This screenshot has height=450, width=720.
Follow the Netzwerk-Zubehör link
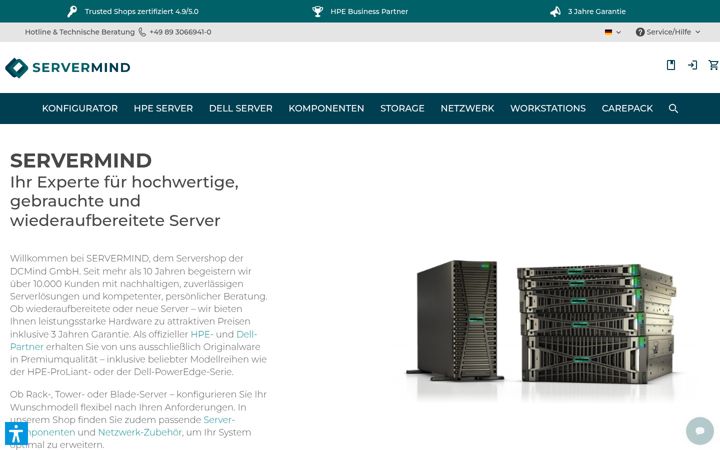(x=140, y=433)
